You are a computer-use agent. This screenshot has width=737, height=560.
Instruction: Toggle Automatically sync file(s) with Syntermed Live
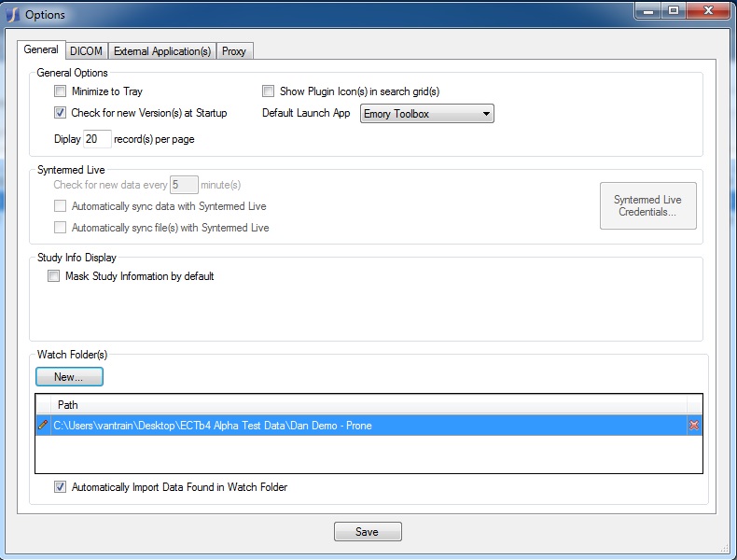pos(60,228)
